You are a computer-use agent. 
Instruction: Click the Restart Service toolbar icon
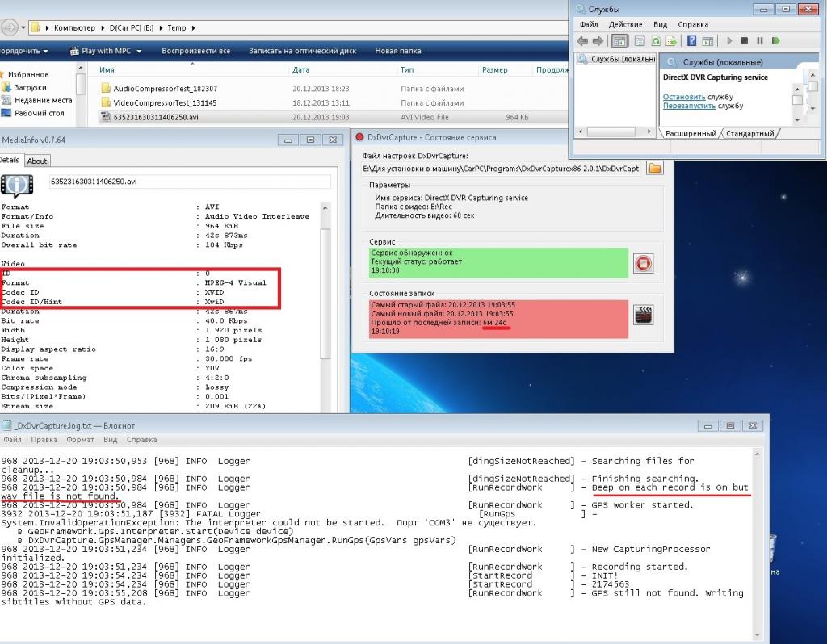tap(775, 40)
